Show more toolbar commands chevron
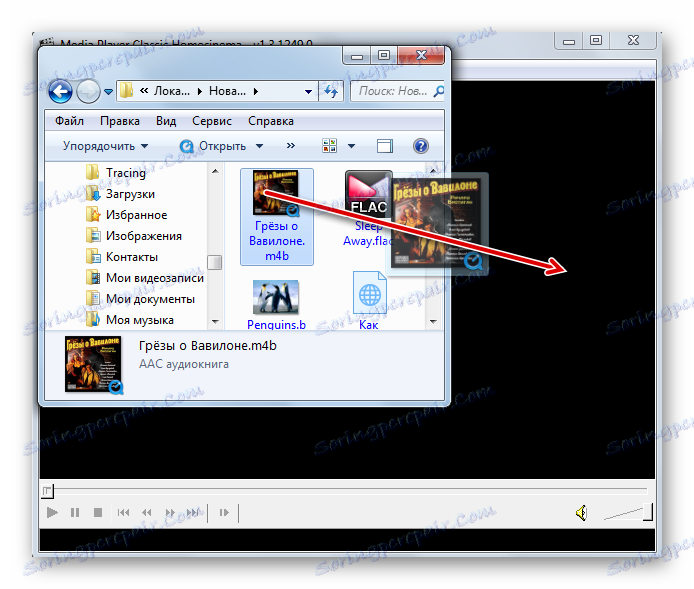Viewport: 694px width, 589px height. click(x=290, y=146)
